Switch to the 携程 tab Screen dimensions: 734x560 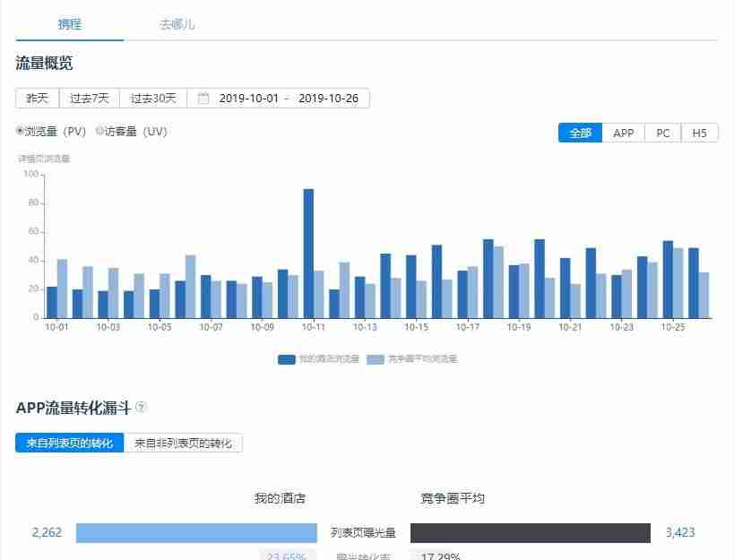69,24
